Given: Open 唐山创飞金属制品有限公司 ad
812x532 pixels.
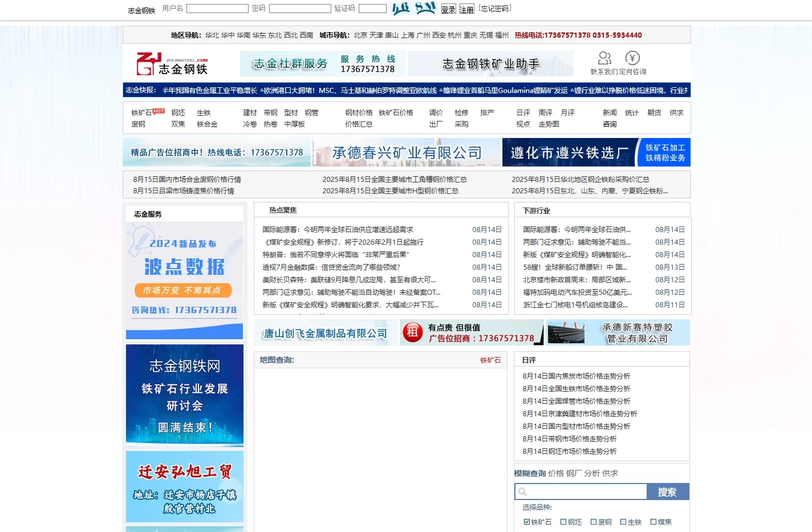Looking at the screenshot, I should (326, 332).
